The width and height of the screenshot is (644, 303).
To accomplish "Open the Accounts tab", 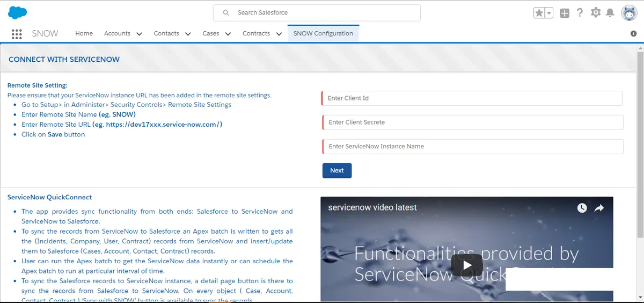I will [x=117, y=33].
